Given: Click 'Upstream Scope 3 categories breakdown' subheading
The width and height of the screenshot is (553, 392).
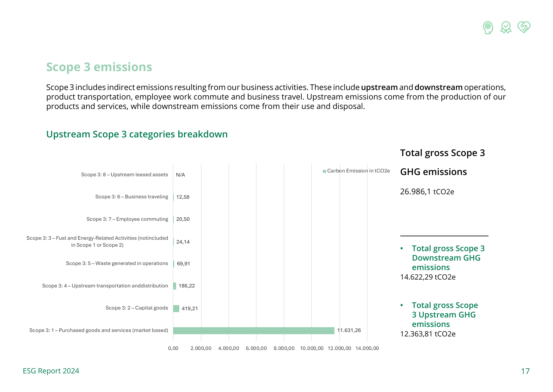Looking at the screenshot, I should pyautogui.click(x=137, y=134).
